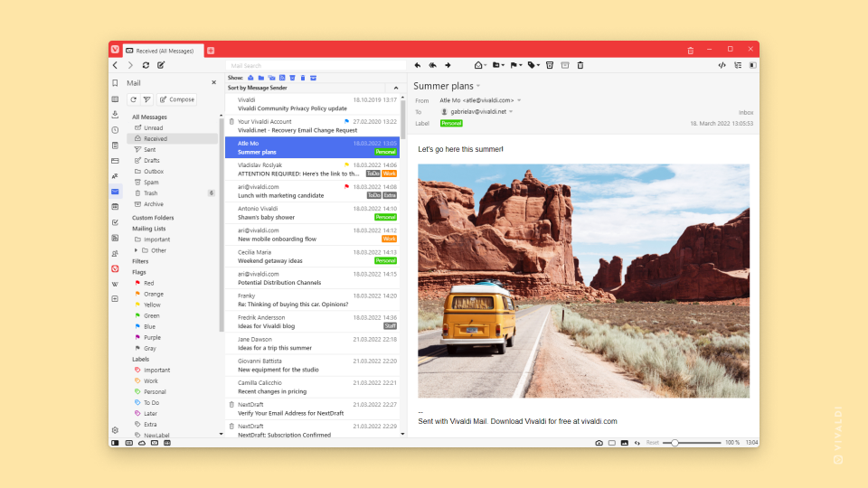
Task: Go back with the left arrow
Action: [x=115, y=65]
